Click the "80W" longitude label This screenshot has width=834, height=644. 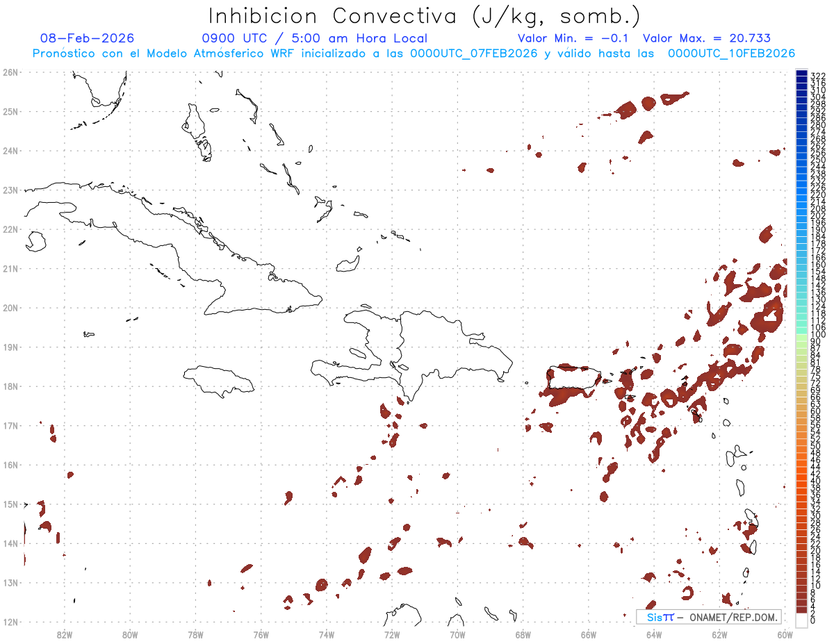pos(130,634)
